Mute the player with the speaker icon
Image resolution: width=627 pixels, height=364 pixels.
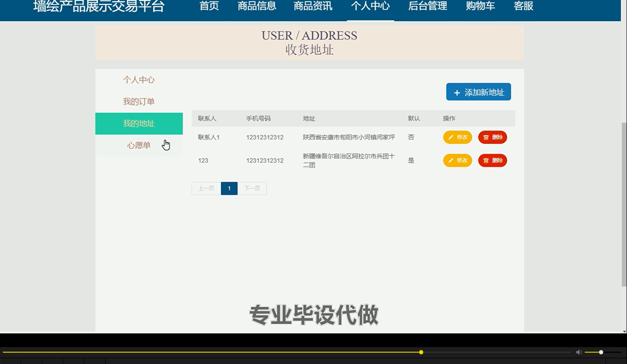click(x=579, y=352)
